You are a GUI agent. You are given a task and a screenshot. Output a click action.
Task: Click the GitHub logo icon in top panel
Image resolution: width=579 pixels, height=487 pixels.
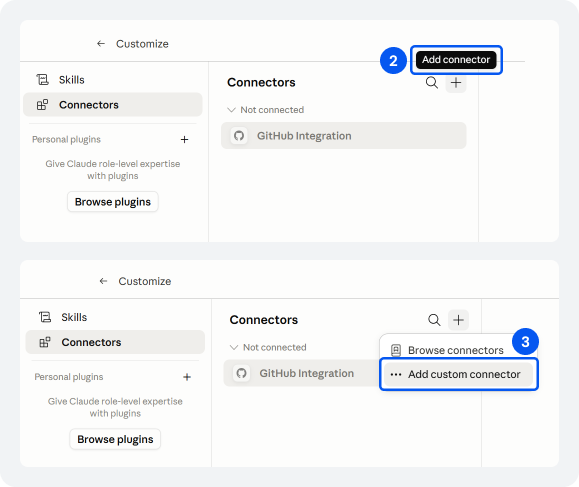pos(239,136)
